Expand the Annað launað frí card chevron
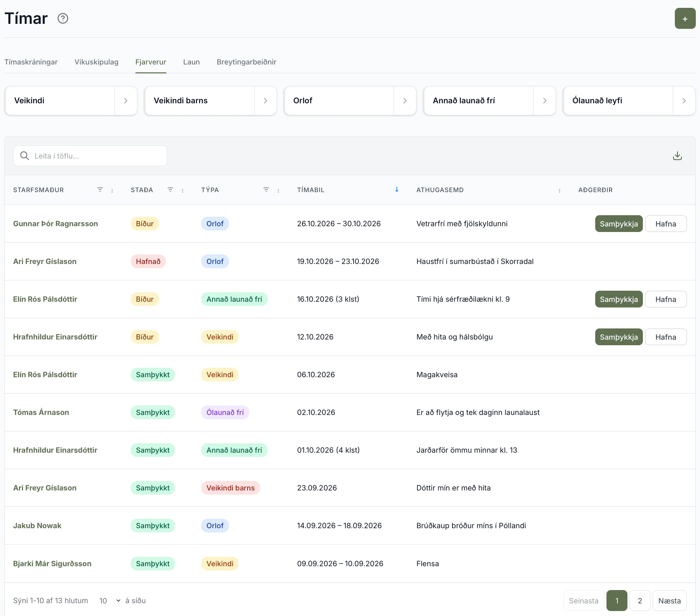 point(545,101)
